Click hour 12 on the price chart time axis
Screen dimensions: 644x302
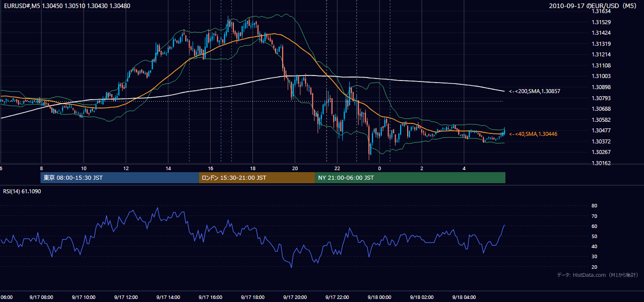[x=126, y=169]
